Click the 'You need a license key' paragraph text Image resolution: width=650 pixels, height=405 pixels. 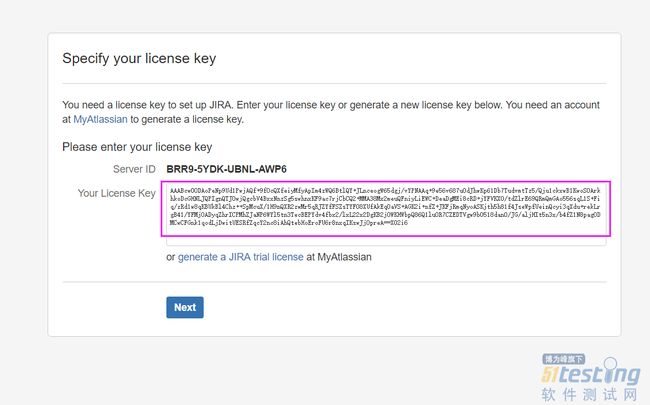(331, 112)
